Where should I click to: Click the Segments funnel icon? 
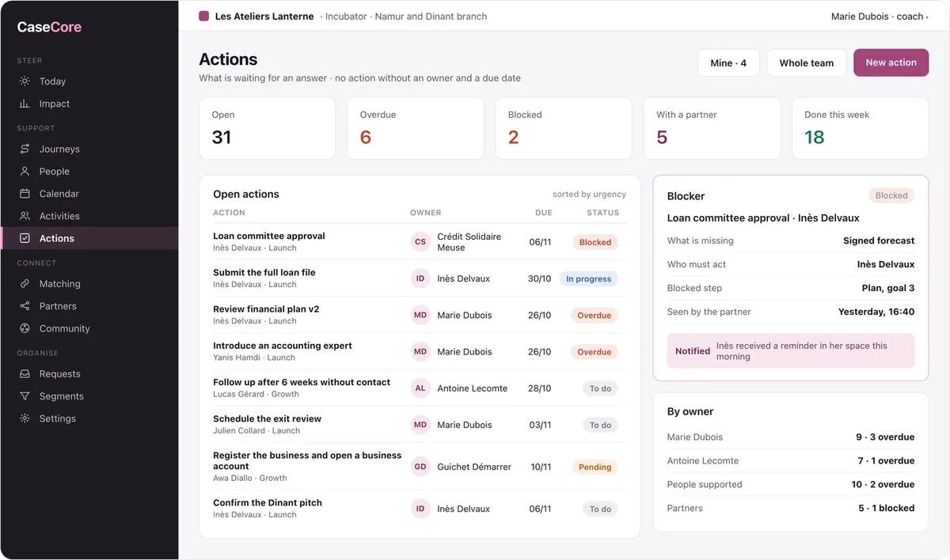[x=25, y=396]
